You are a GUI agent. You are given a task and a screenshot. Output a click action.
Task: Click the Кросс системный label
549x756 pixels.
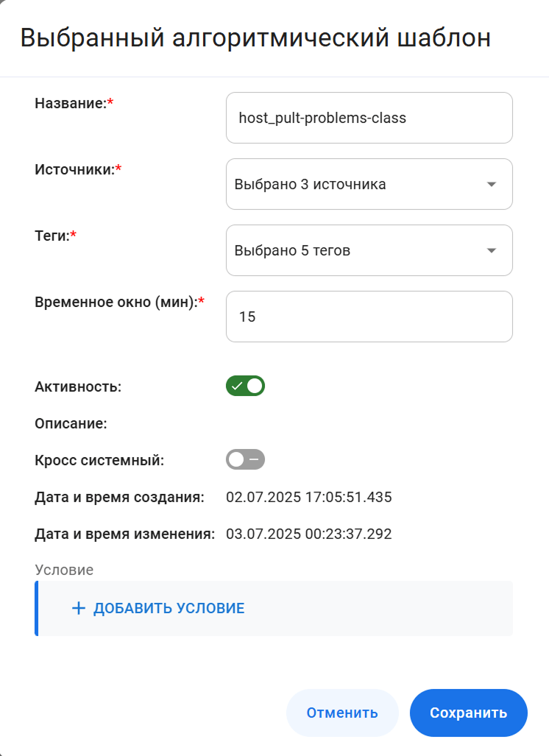tap(99, 460)
